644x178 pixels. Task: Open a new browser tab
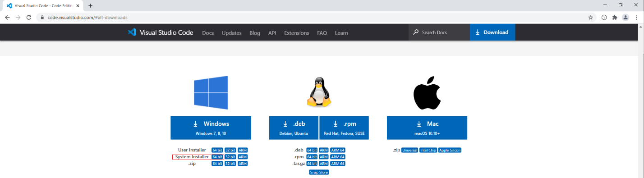point(90,5)
